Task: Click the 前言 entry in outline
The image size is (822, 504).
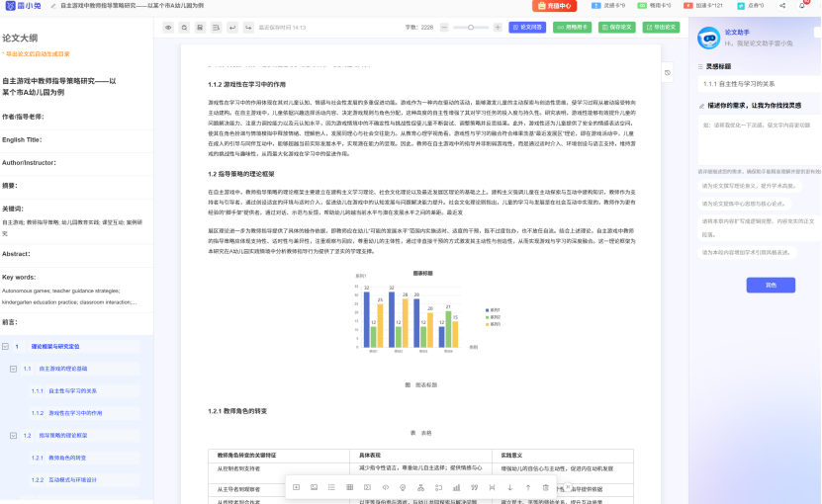Action: point(76,322)
